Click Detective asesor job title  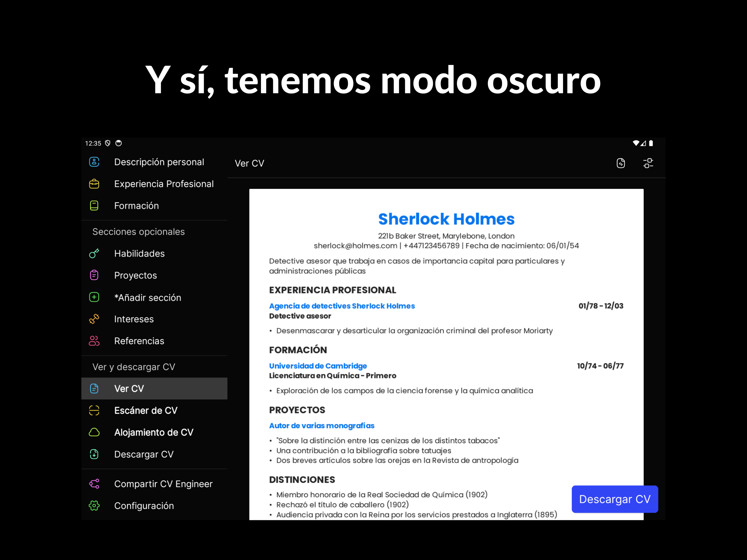(300, 316)
